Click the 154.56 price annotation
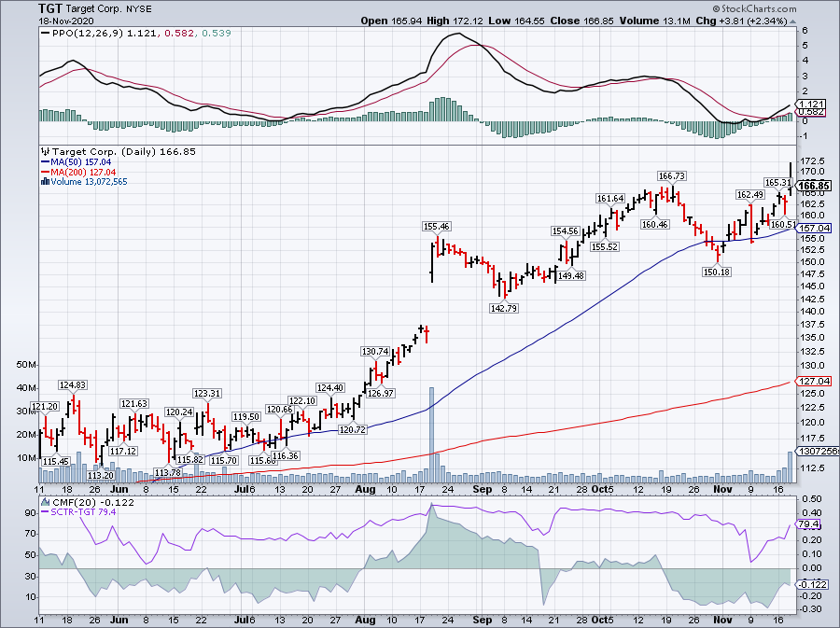Image resolution: width=840 pixels, height=628 pixels. (566, 231)
